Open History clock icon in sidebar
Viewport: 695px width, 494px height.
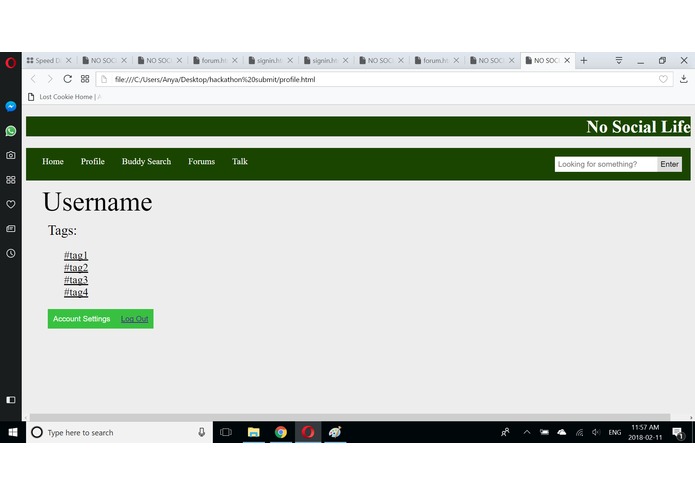[x=11, y=253]
